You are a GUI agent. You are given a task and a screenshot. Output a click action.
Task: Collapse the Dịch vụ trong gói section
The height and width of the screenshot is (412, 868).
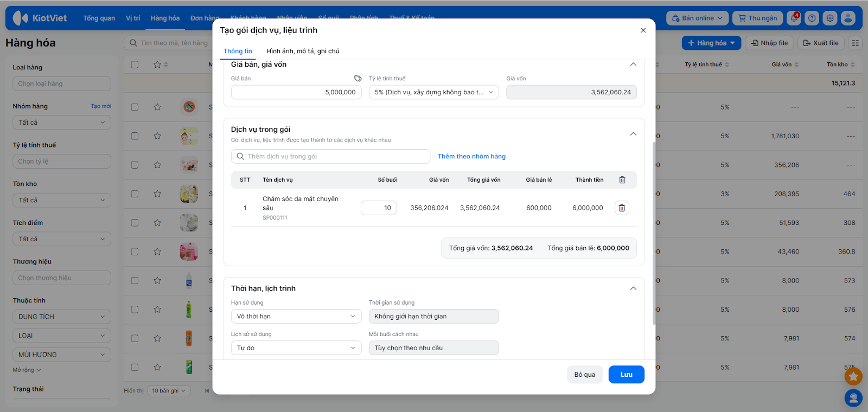(633, 134)
